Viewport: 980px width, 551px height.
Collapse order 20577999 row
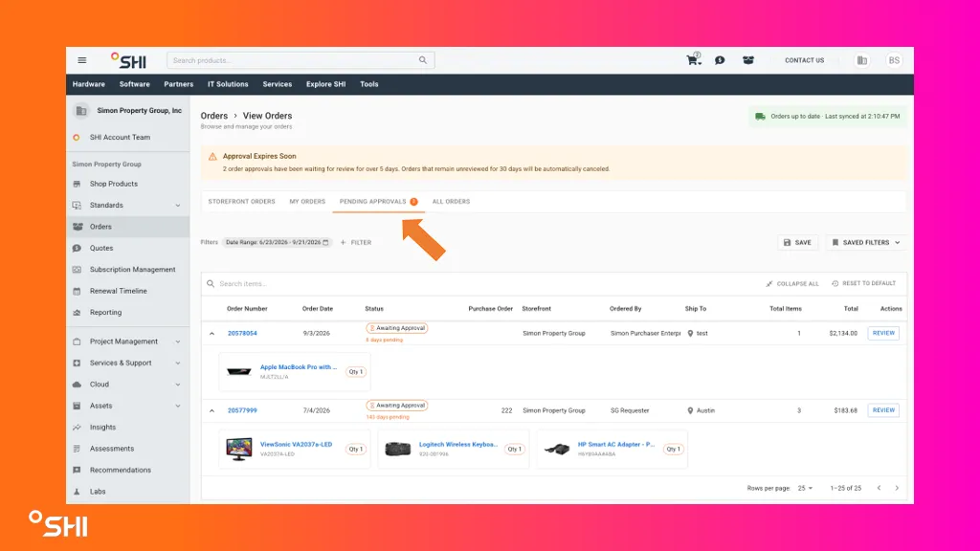[x=212, y=410]
